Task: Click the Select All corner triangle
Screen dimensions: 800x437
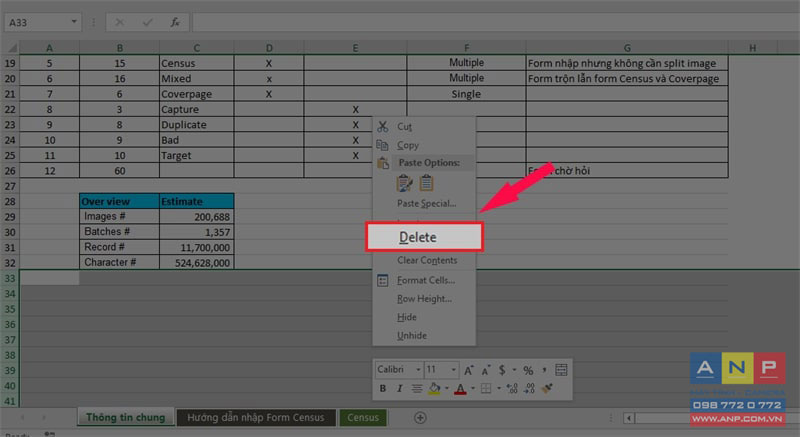Action: (11, 48)
